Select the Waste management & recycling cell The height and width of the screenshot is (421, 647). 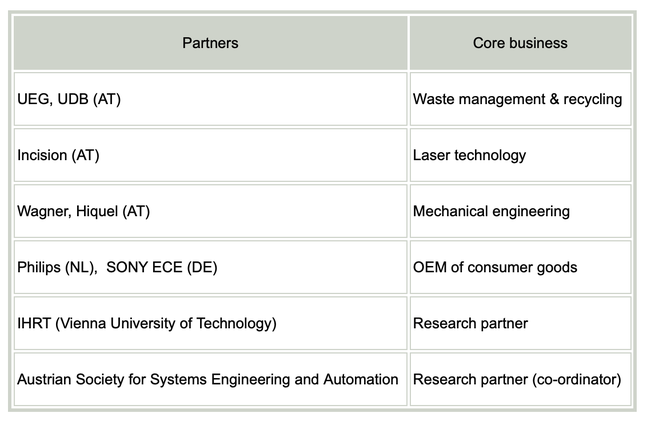coord(520,99)
